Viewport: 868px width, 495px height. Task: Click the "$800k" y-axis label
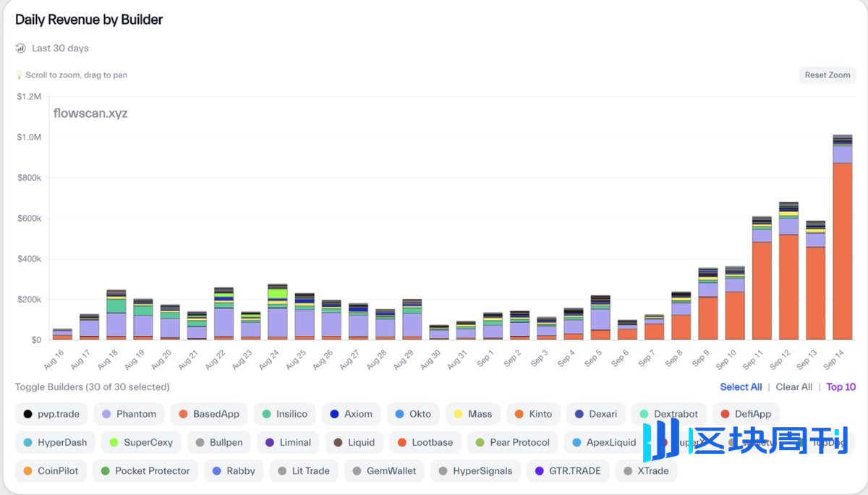pyautogui.click(x=29, y=177)
